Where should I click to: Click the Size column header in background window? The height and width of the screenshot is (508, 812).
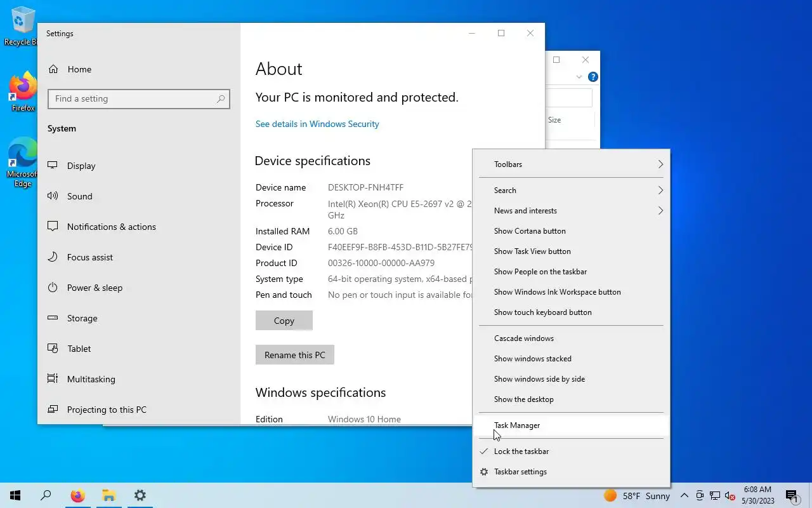click(x=554, y=120)
